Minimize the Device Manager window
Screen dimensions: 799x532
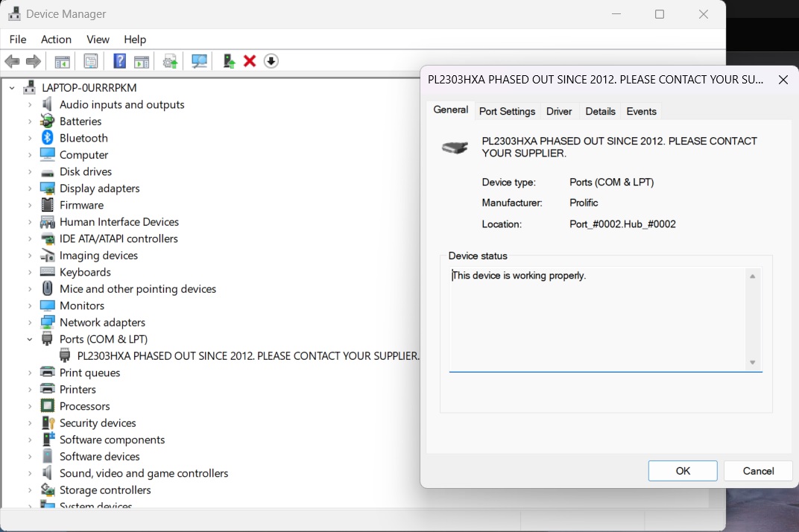pos(616,14)
